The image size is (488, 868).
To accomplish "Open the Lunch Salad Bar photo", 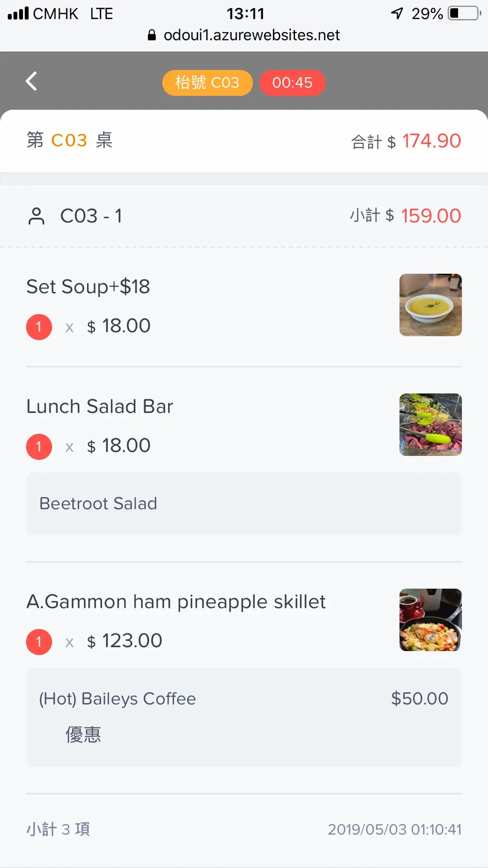I will [x=430, y=425].
